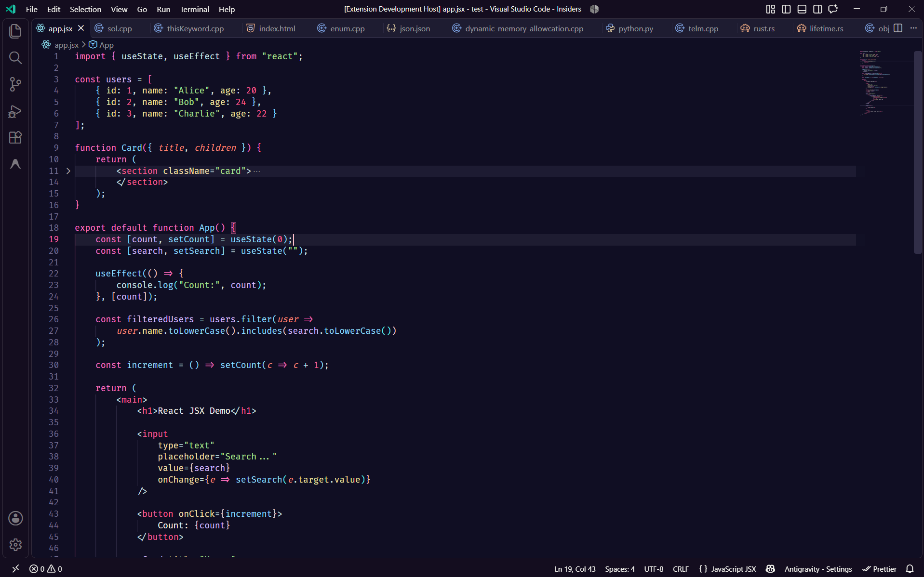Viewport: 924px width, 577px height.
Task: Click the vertical scrollbar thumb
Action: (x=918, y=152)
